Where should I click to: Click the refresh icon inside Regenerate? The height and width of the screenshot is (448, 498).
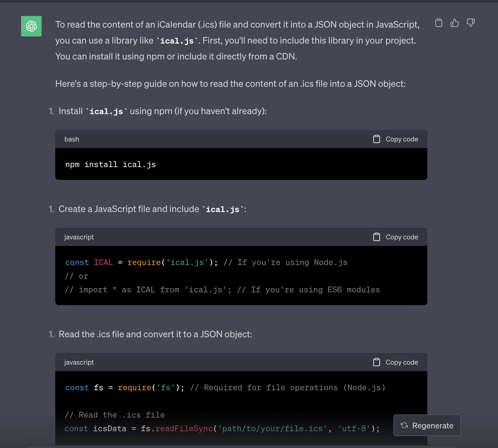404,425
